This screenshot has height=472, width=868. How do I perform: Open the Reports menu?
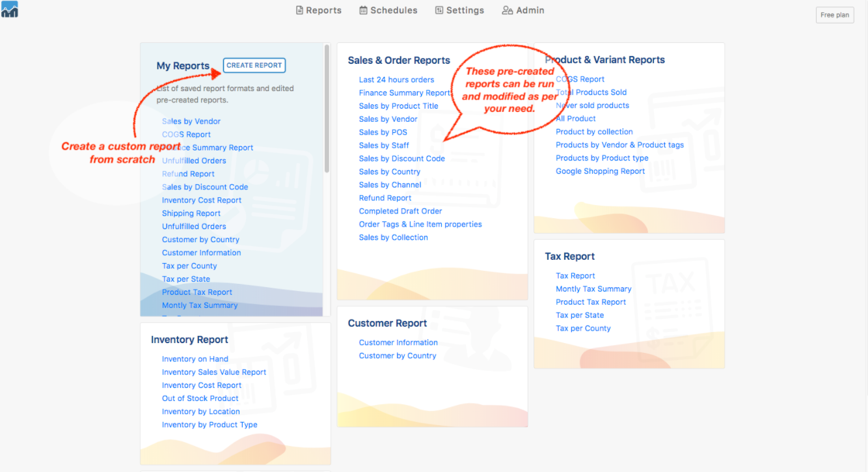point(319,10)
